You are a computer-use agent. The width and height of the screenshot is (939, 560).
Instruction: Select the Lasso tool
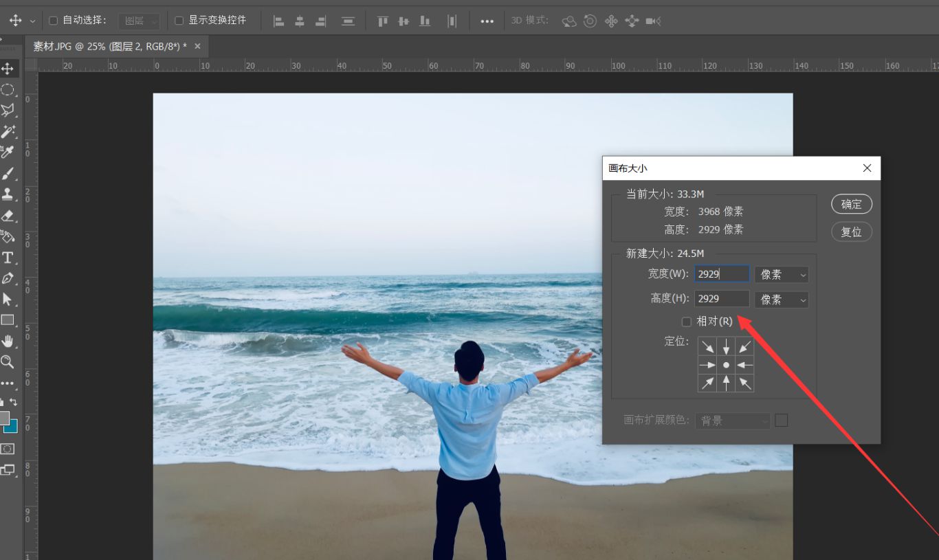[9, 110]
